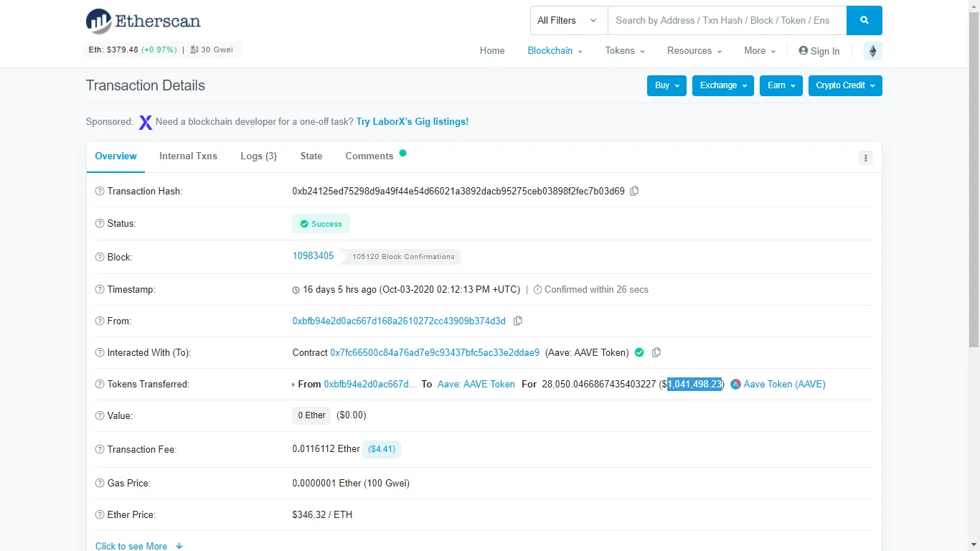The image size is (980, 551).
Task: Open block 10983405
Action: pos(313,256)
